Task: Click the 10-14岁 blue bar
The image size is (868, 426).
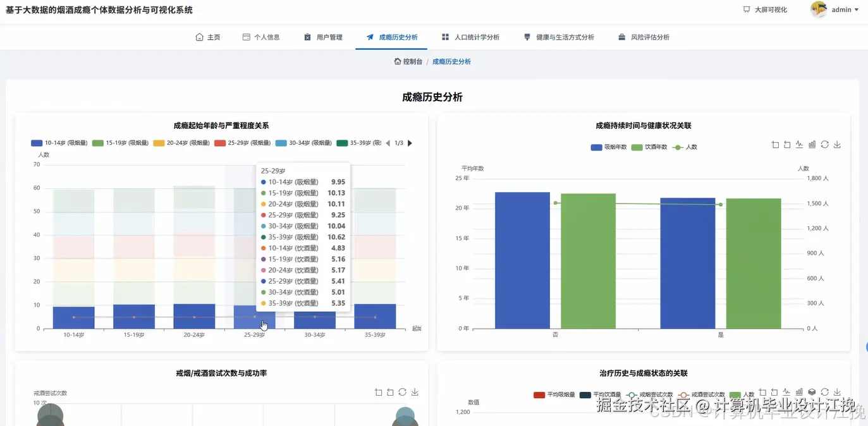Action: [x=73, y=318]
